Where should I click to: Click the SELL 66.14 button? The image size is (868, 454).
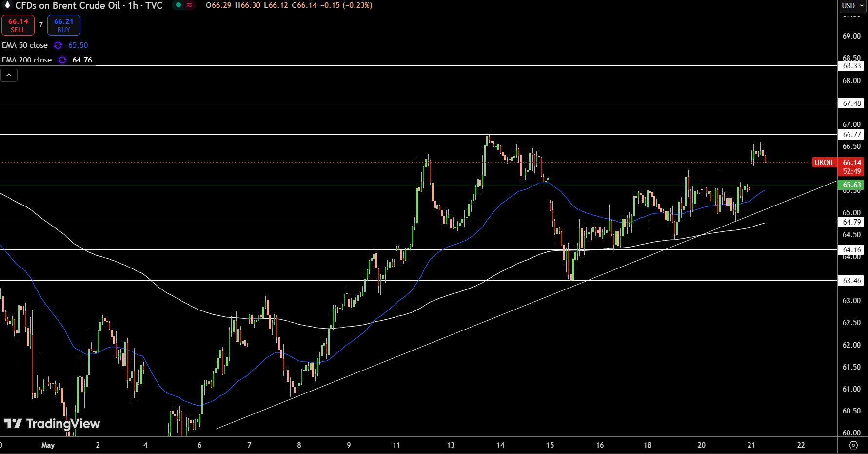pos(18,25)
